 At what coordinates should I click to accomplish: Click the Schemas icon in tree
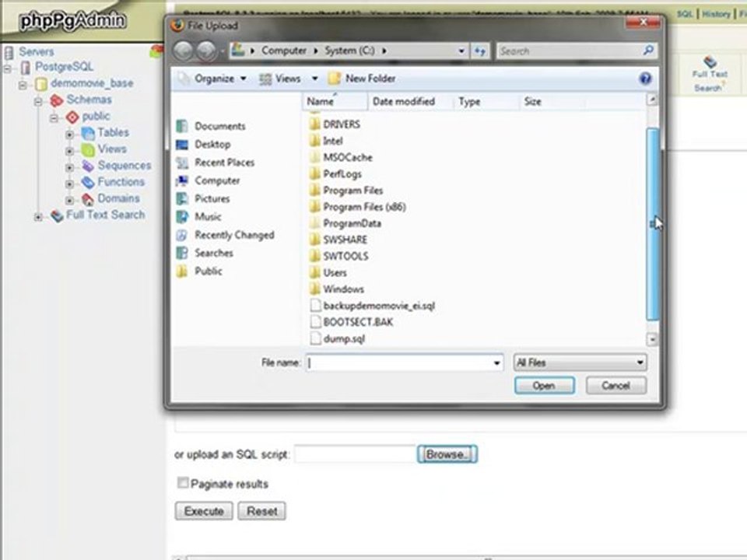[56, 100]
